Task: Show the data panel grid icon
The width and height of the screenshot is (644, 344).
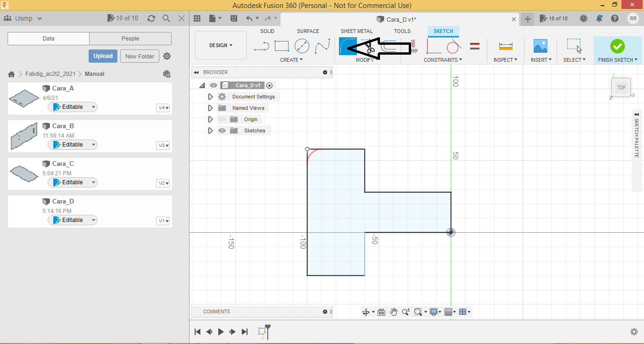Action: (198, 18)
